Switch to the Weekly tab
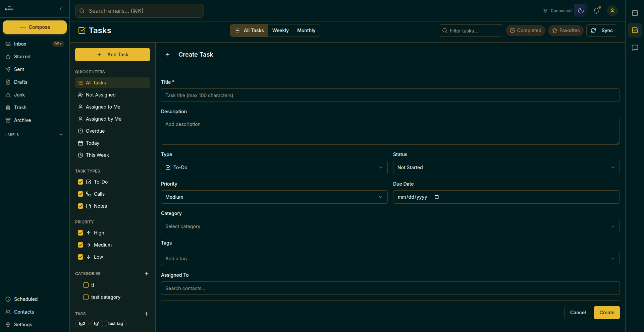This screenshot has width=644, height=332. click(x=280, y=30)
